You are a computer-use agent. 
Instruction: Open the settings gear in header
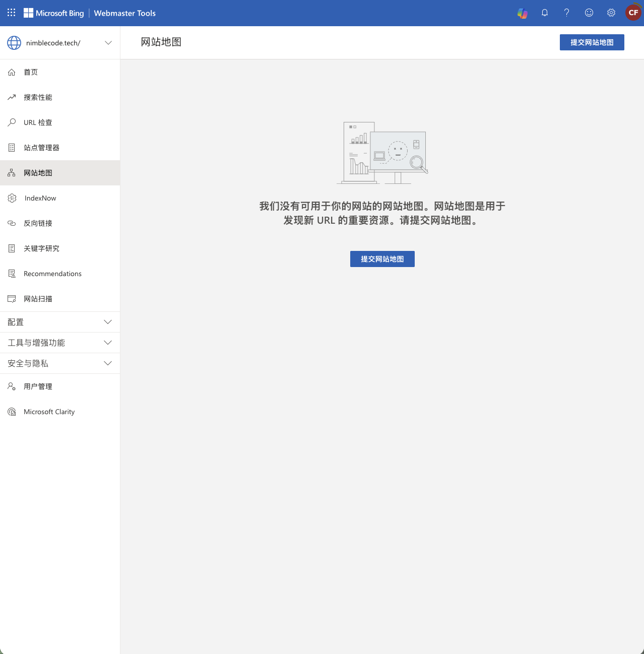click(x=611, y=13)
